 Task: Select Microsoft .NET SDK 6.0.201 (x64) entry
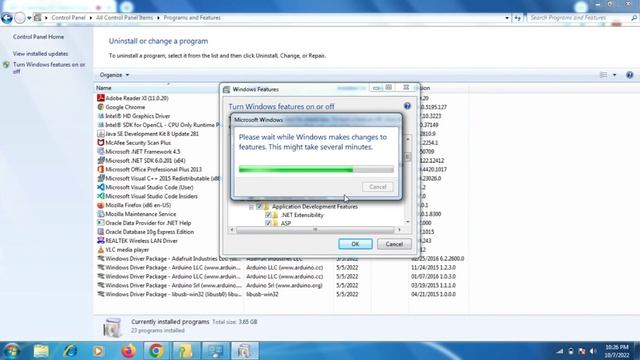click(x=145, y=160)
